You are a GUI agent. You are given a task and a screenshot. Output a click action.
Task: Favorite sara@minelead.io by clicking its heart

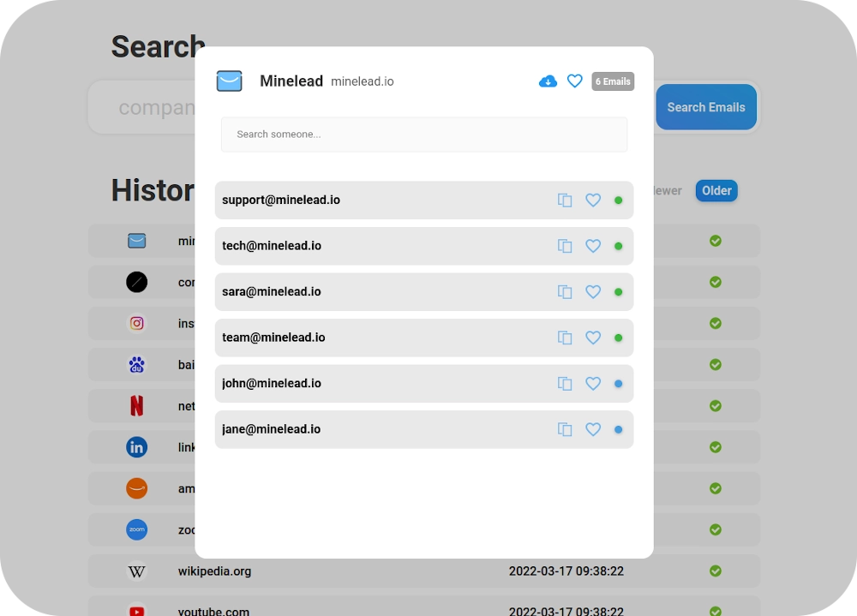593,291
